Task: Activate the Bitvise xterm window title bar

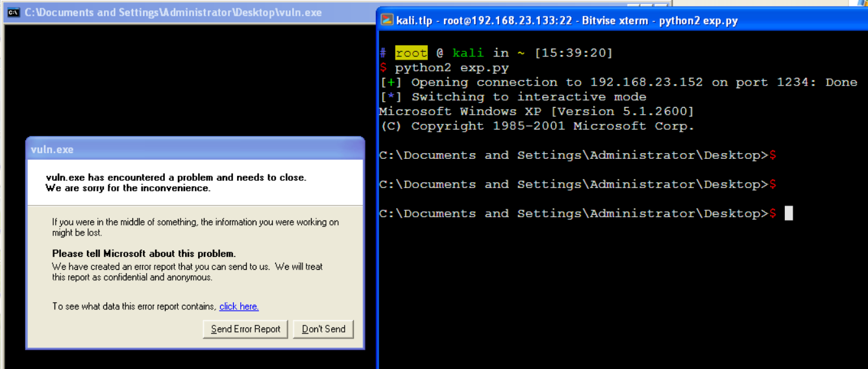Action: point(584,20)
